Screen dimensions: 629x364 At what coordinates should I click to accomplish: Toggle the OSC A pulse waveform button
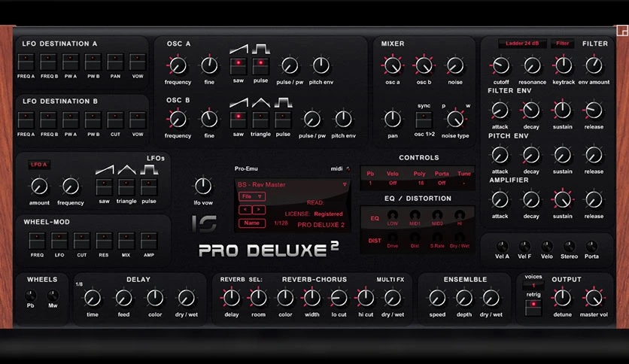coord(261,65)
